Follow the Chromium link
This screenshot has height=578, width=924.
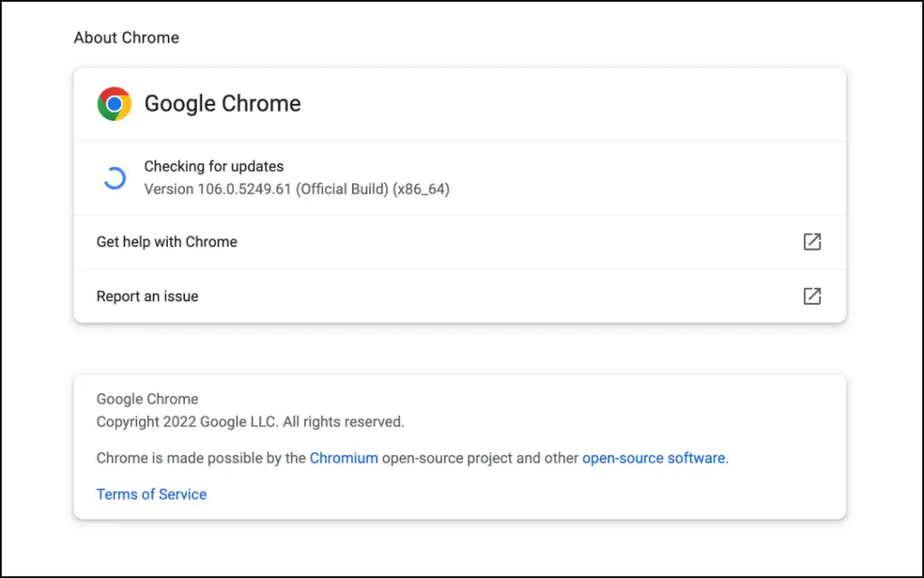[344, 458]
